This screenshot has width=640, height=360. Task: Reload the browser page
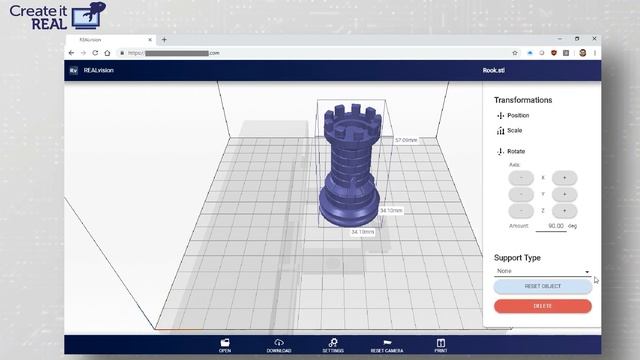95,53
